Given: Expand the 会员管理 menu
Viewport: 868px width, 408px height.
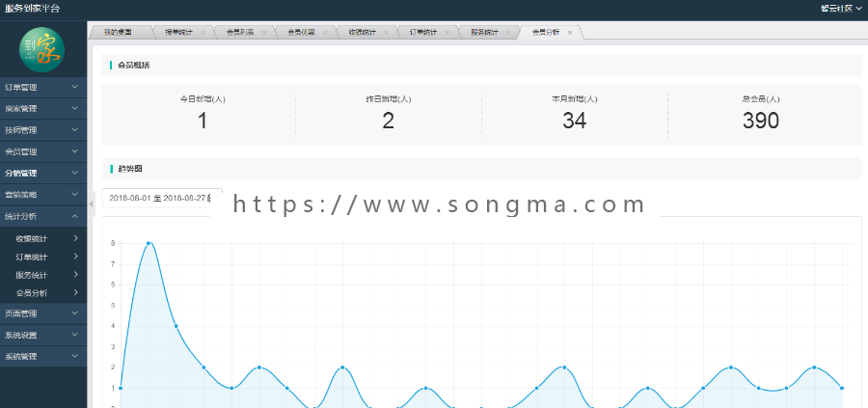Looking at the screenshot, I should (x=43, y=151).
